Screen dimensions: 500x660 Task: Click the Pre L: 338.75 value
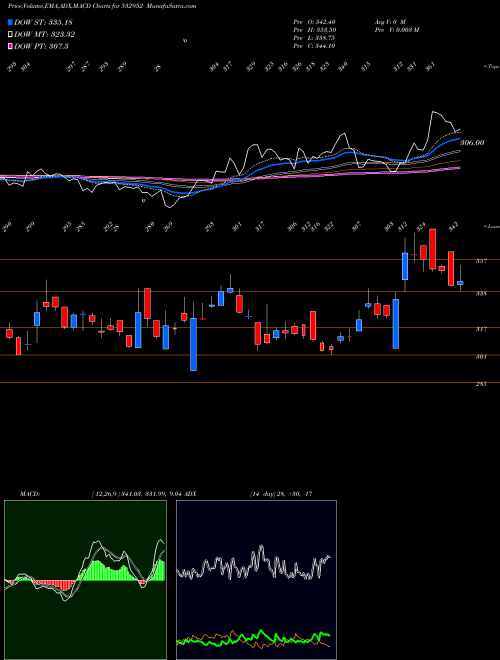coord(314,38)
